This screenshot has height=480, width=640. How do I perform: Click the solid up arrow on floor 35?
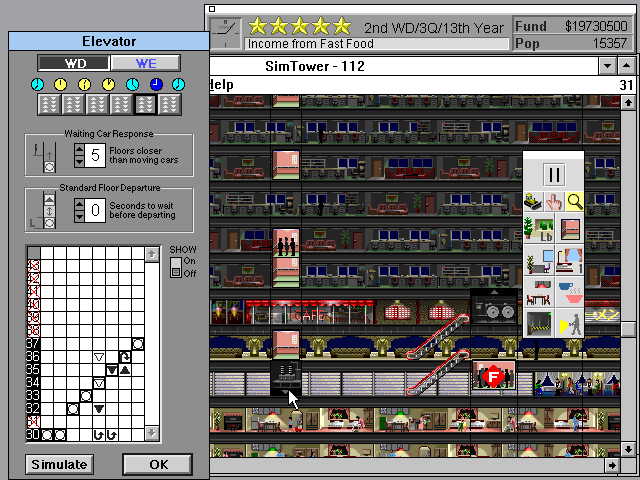125,370
